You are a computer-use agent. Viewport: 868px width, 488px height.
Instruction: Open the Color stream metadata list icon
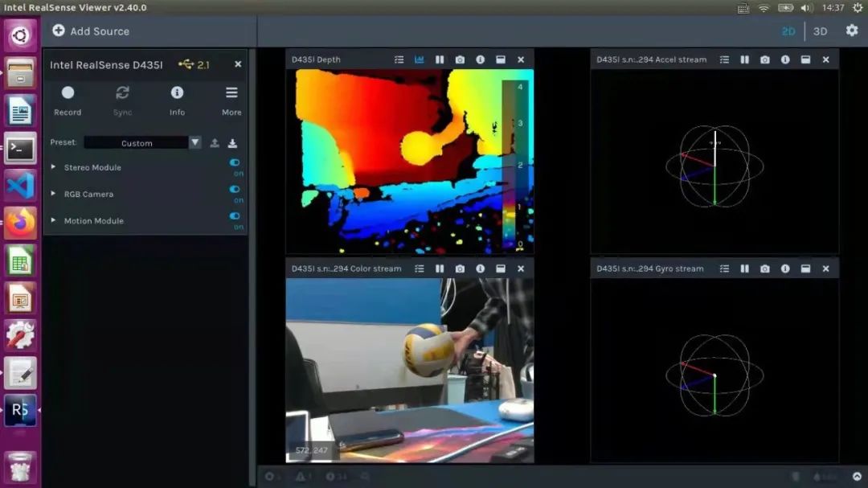(419, 269)
